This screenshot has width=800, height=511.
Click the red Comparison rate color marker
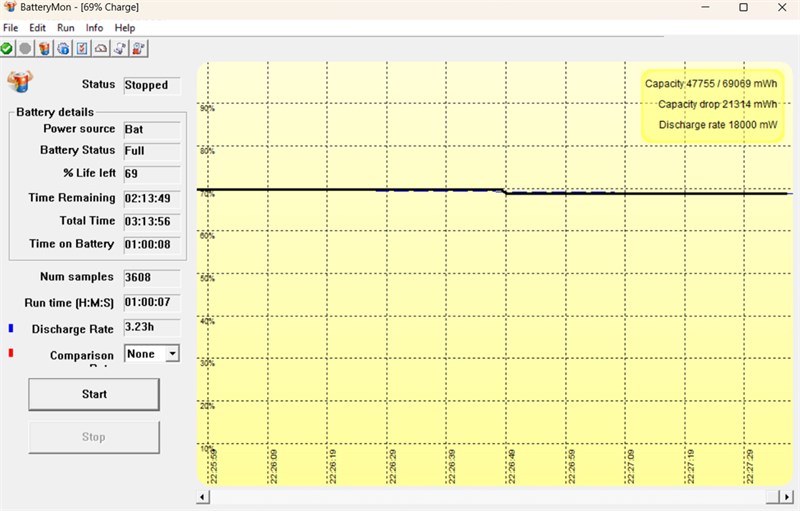11,352
